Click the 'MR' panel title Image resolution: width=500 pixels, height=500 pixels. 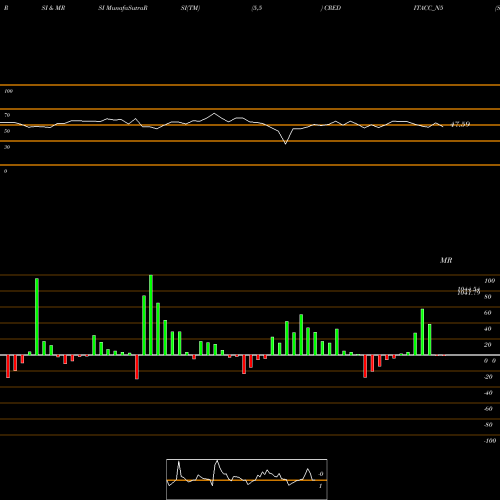(446, 260)
